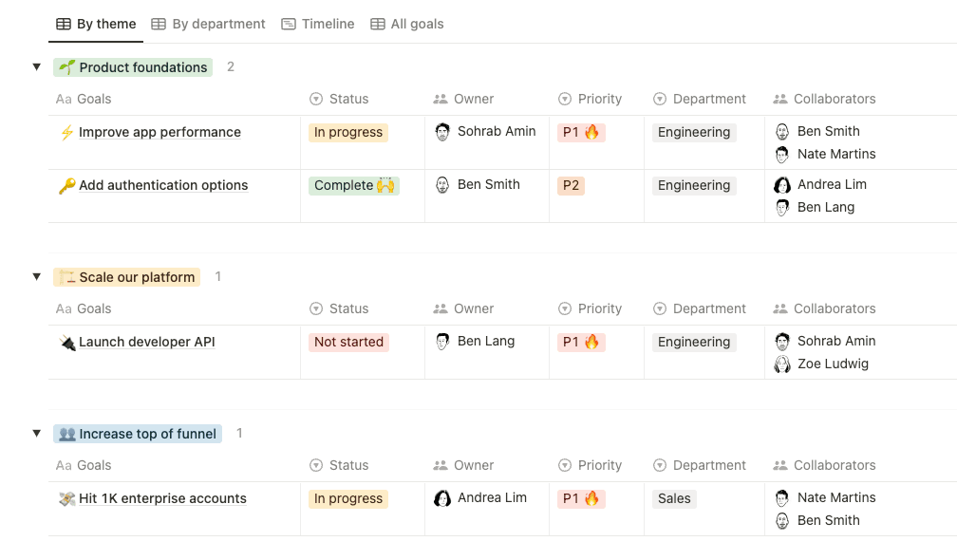Click the key icon beside Add authentication options

[66, 186]
